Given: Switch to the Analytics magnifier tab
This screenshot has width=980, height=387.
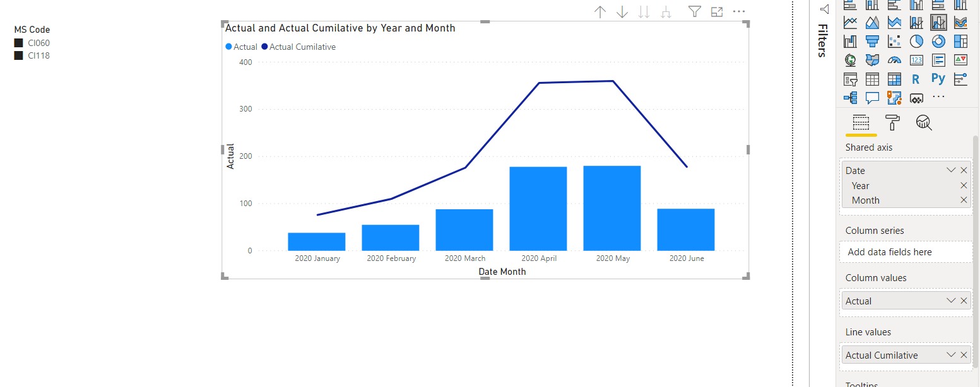Looking at the screenshot, I should click(x=924, y=122).
